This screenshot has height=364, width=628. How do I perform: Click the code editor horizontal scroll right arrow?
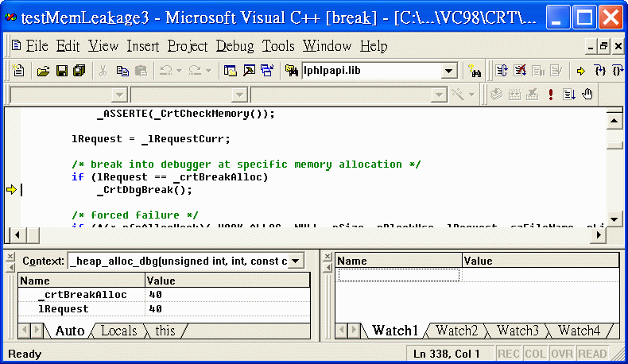pos(599,235)
